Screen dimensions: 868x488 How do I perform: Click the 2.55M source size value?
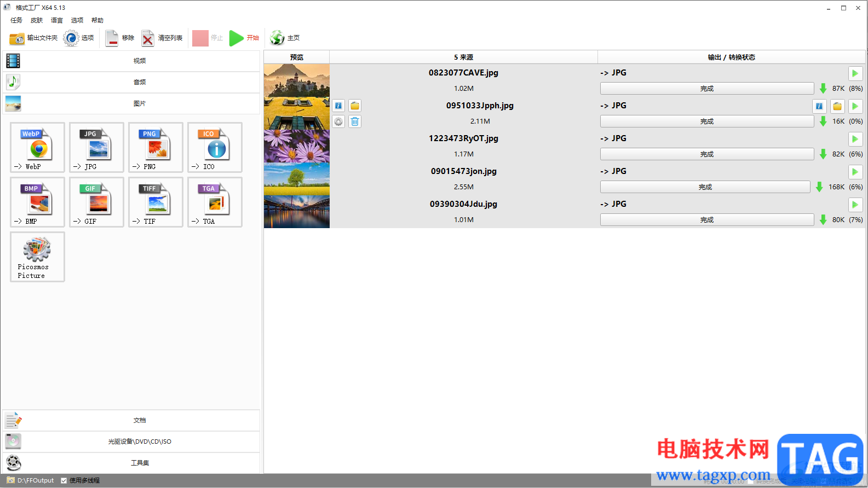click(x=464, y=187)
